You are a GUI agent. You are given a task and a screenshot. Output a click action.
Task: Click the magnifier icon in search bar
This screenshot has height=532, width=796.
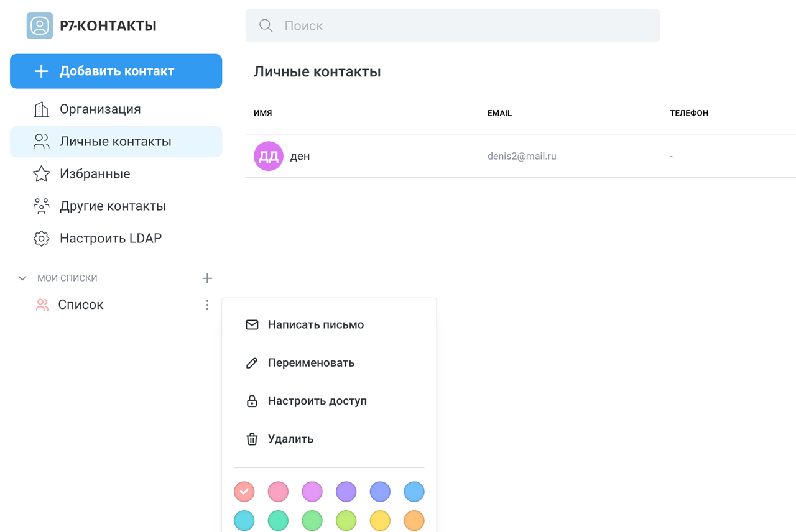[x=266, y=26]
